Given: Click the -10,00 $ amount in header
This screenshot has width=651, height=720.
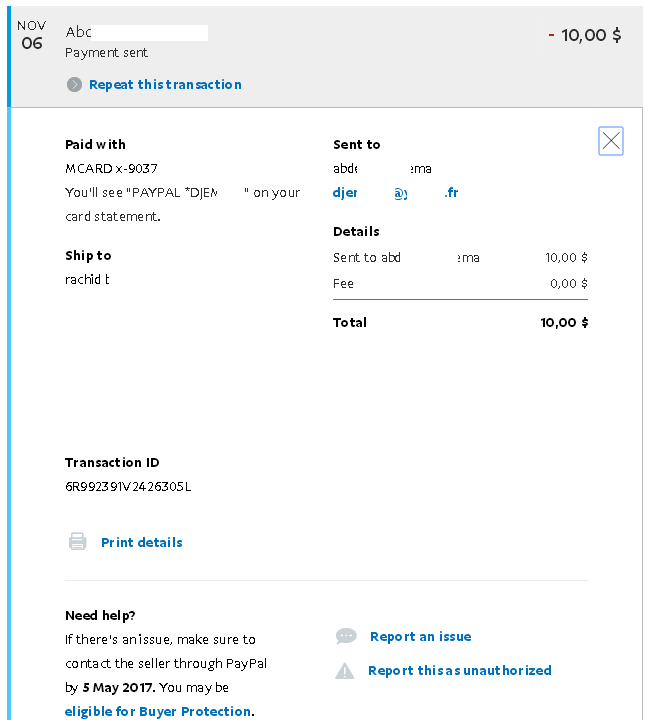Looking at the screenshot, I should tap(585, 35).
